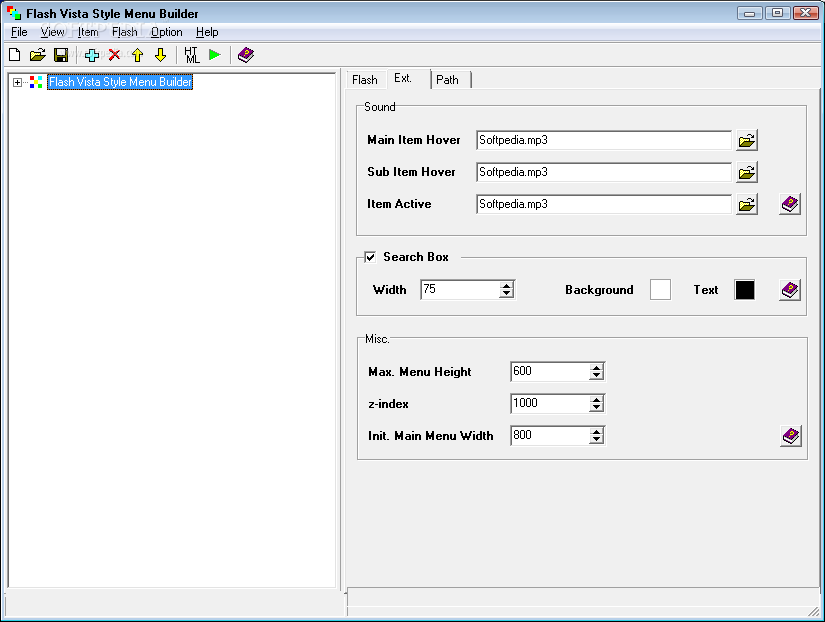Screen dimensions: 825x622
Task: Open the Option menu
Action: pos(166,32)
